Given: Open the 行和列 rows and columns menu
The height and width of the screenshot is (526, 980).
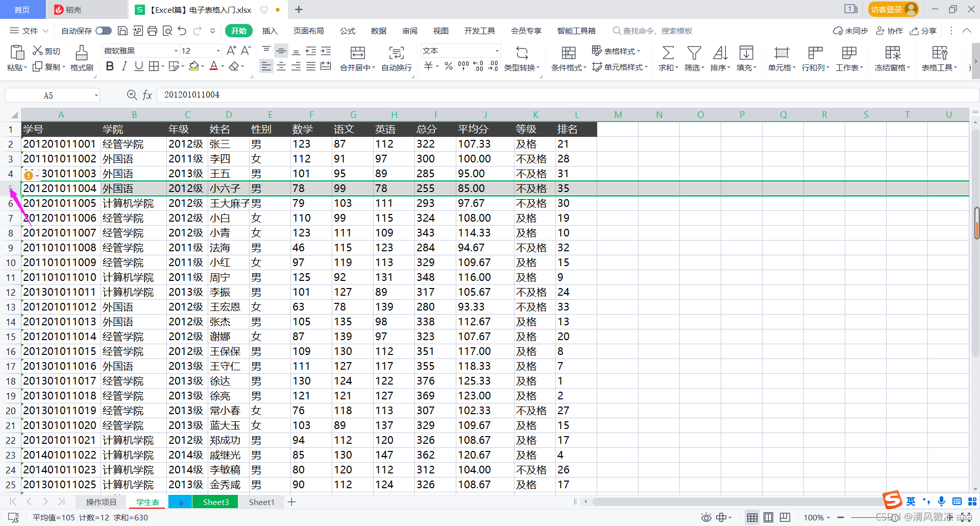Looking at the screenshot, I should click(x=815, y=59).
